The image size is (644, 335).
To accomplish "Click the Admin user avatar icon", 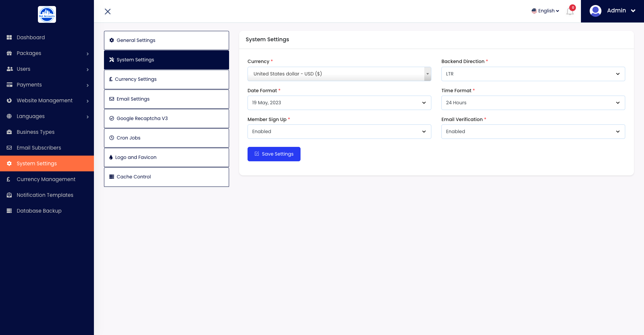I will pos(595,11).
